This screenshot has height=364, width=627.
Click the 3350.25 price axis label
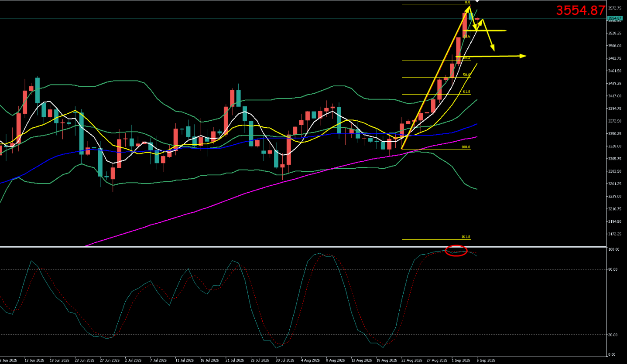616,133
